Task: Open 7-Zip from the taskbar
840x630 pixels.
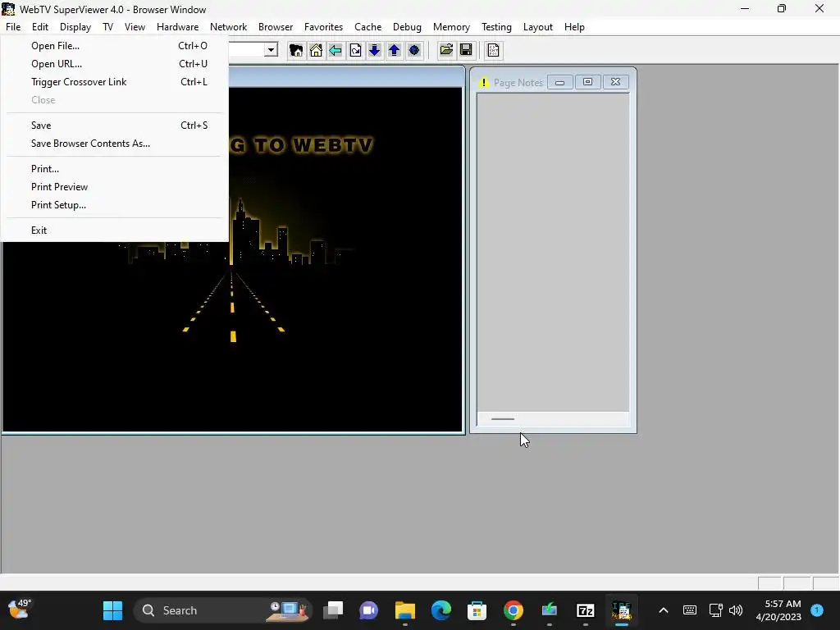Action: click(586, 610)
